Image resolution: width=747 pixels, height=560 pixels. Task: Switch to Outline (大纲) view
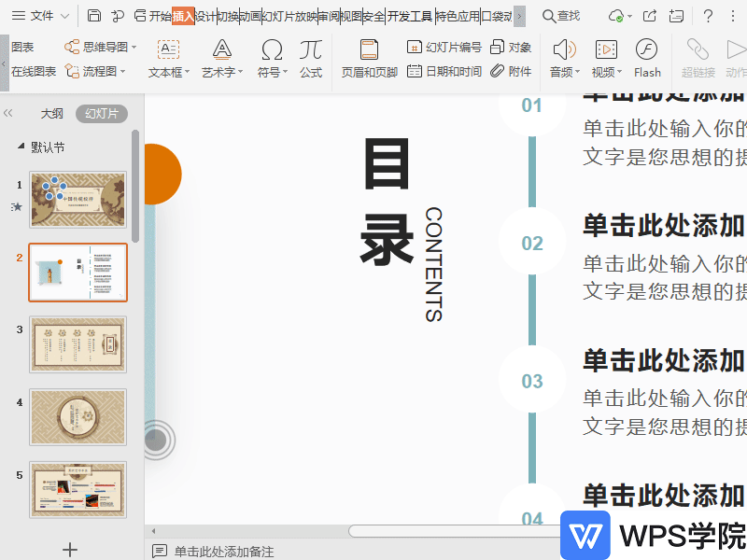click(51, 114)
